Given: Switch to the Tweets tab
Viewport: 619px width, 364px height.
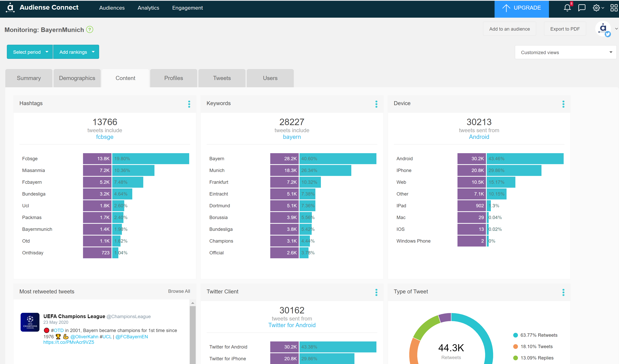Looking at the screenshot, I should click(222, 78).
